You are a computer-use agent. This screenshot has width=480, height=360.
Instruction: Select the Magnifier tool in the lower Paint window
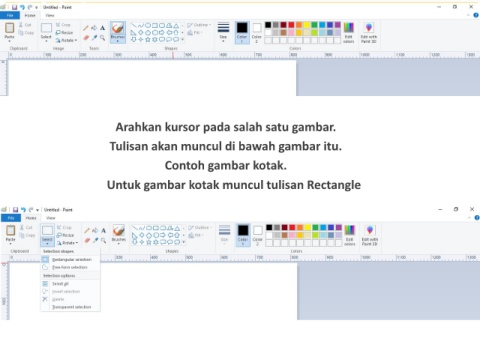pyautogui.click(x=104, y=240)
